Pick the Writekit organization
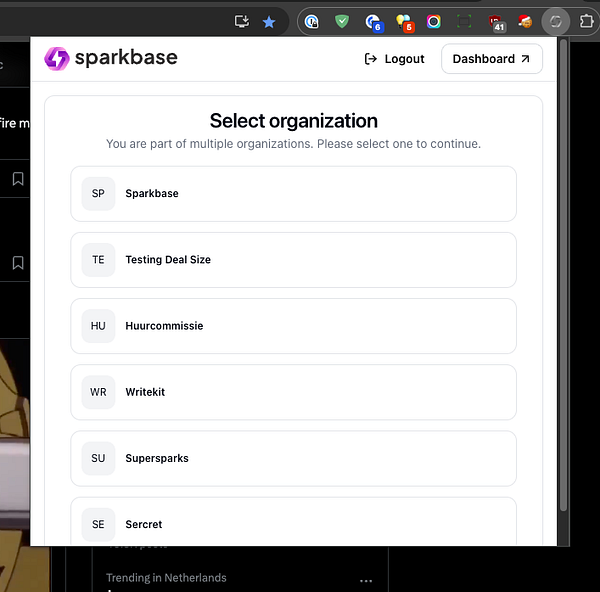 [293, 392]
